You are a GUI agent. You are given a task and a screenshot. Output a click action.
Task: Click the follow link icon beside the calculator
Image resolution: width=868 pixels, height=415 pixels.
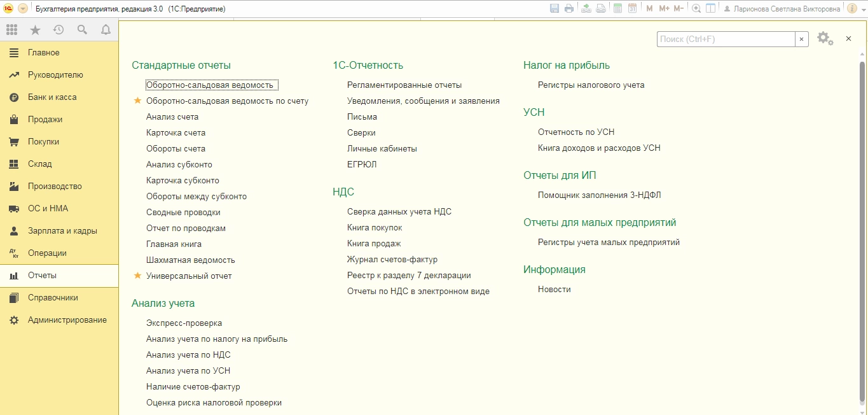pos(600,9)
